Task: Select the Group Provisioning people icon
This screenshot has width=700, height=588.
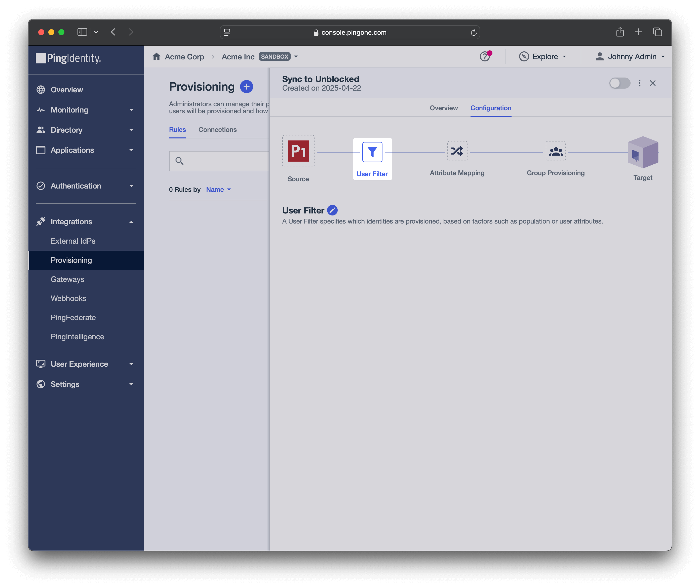Action: [555, 151]
